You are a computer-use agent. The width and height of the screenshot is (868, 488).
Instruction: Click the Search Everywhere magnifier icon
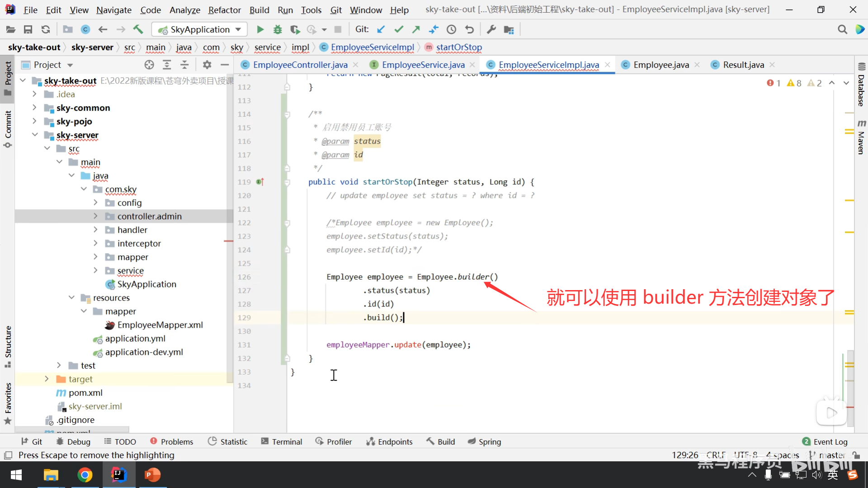click(x=842, y=29)
